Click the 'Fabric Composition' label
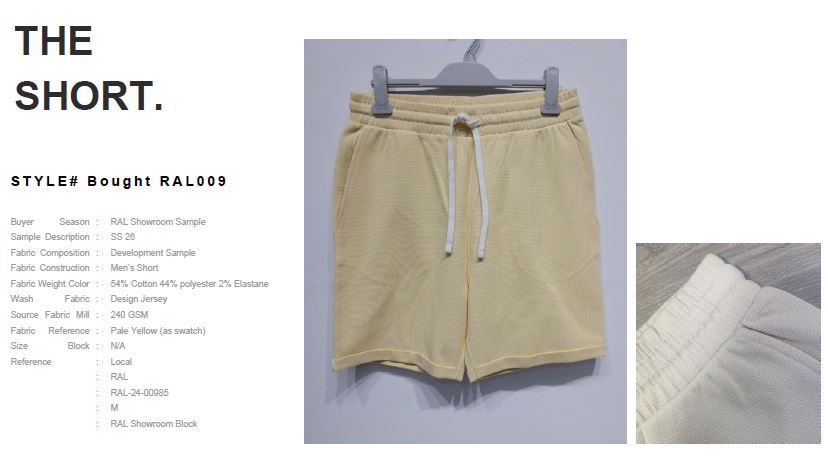The width and height of the screenshot is (828, 459). coord(50,252)
